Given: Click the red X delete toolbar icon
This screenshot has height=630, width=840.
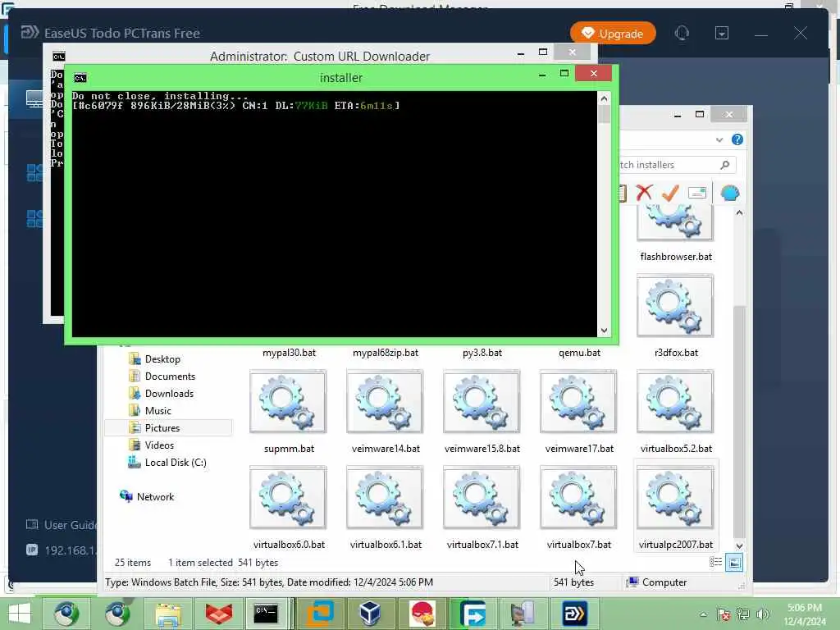Looking at the screenshot, I should point(645,192).
